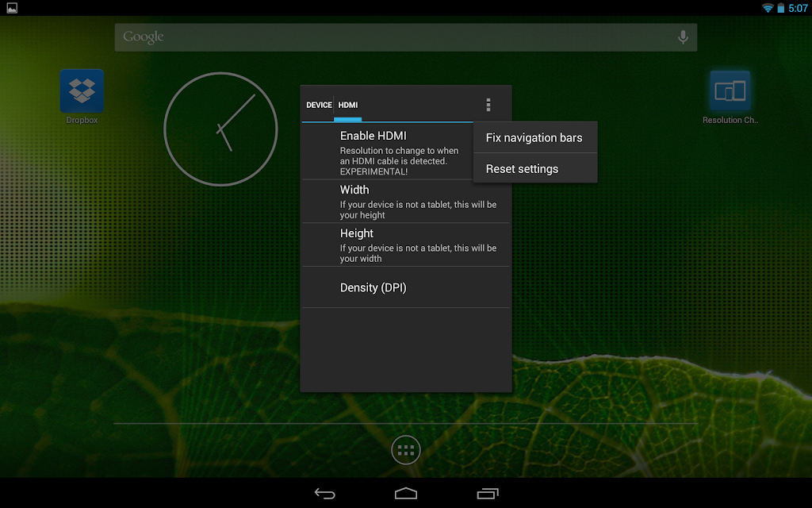Open the Width preference item
The image size is (812, 508).
406,202
